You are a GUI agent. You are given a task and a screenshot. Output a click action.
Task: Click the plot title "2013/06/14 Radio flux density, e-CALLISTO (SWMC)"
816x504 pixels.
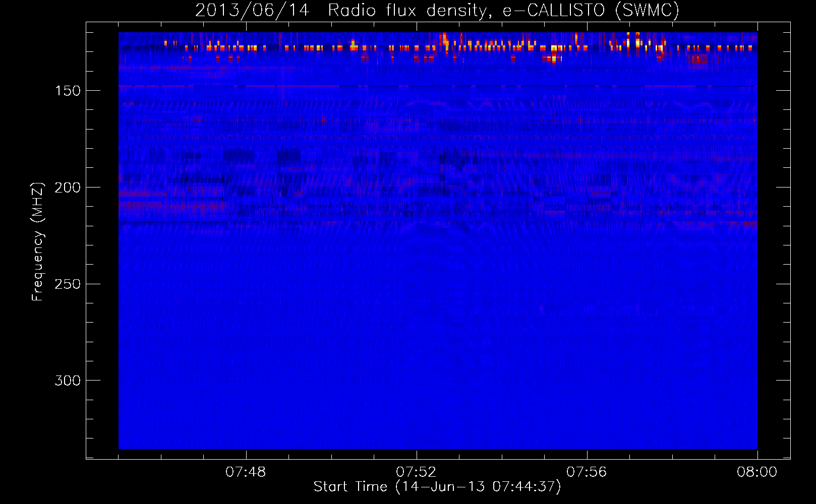[x=437, y=10]
